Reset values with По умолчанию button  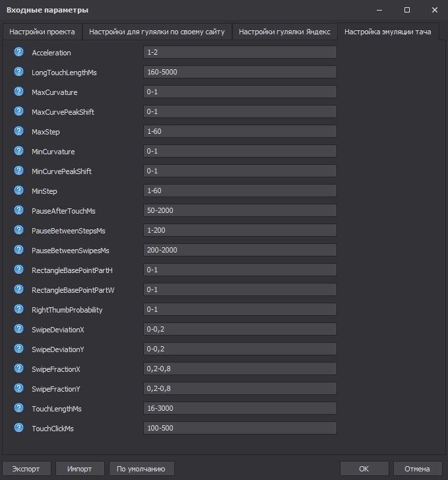tap(141, 469)
